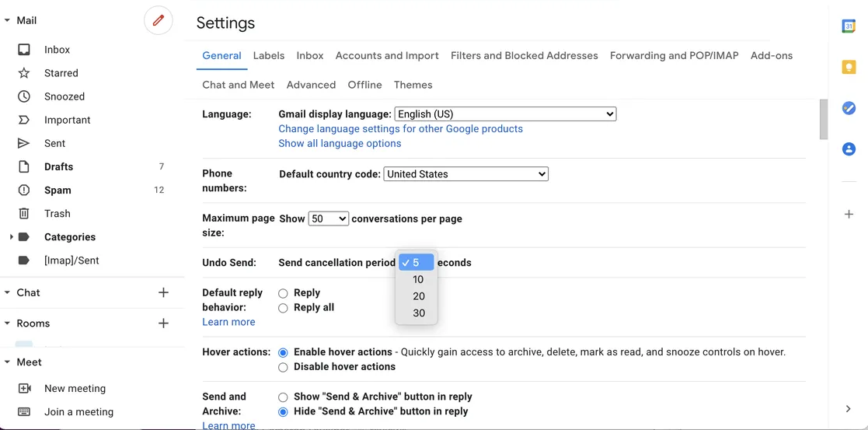Choose 30 seconds cancellation option
Image resolution: width=868 pixels, height=430 pixels.
417,313
